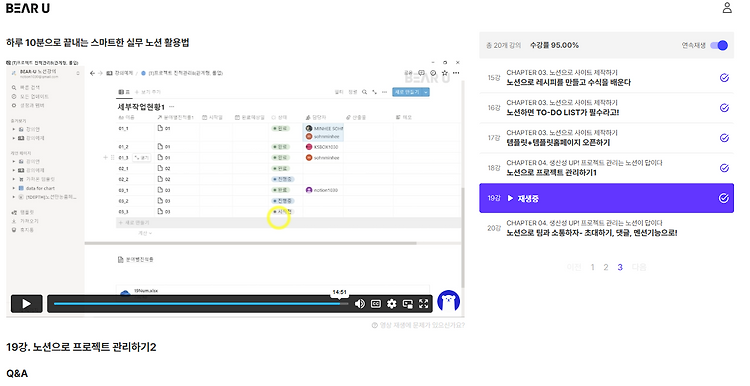Go to lecture list page 1
Viewport: 750px width, 386px height.
[592, 267]
